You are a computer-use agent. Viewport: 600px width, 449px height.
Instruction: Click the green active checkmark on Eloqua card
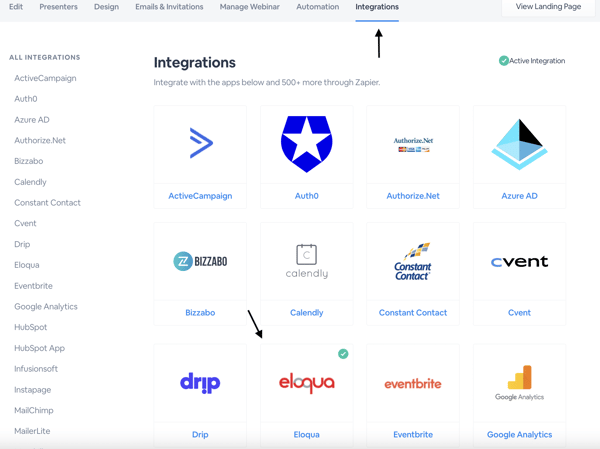[x=343, y=354]
